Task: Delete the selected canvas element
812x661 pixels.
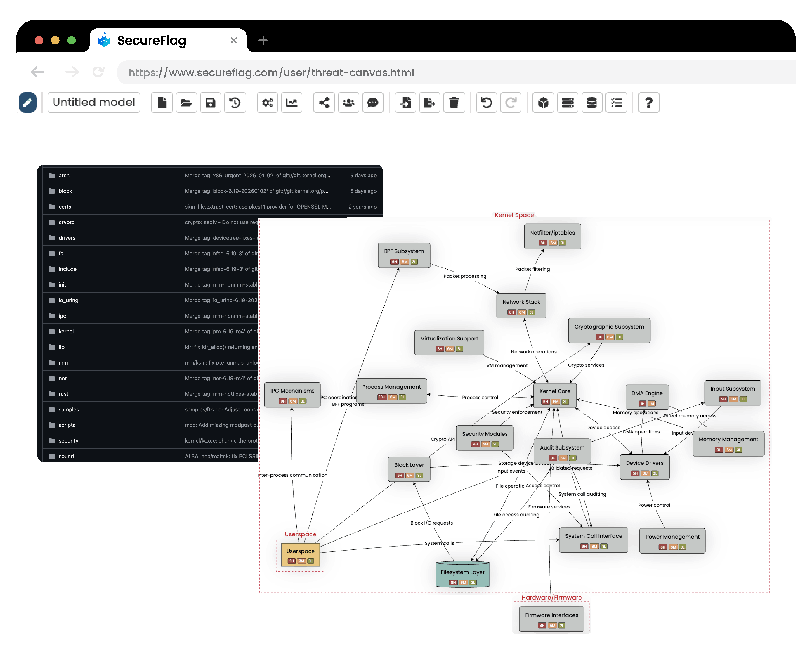Action: (x=454, y=103)
